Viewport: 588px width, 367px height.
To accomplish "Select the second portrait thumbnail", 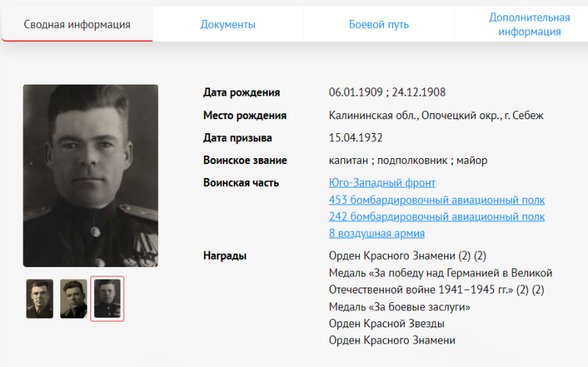I will [x=73, y=299].
